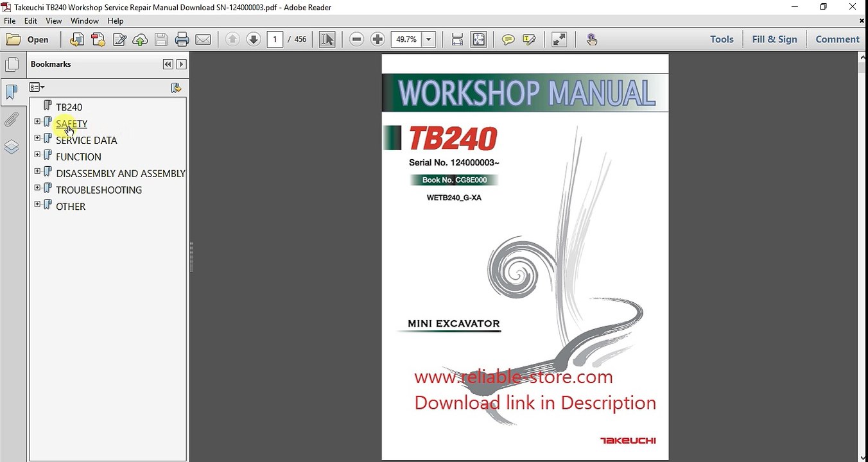Viewport: 868px width, 462px height.
Task: Select the Highlight text tool
Action: tap(530, 40)
